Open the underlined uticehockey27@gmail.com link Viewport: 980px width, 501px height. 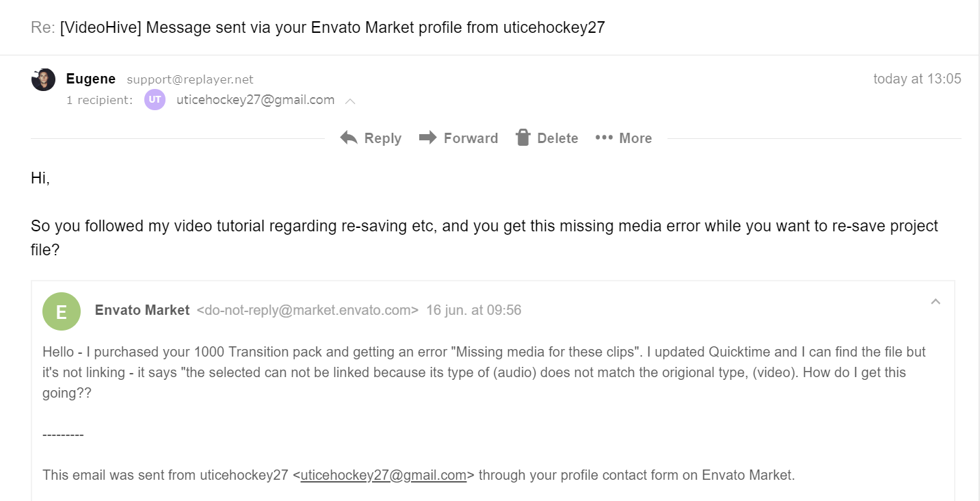[383, 475]
